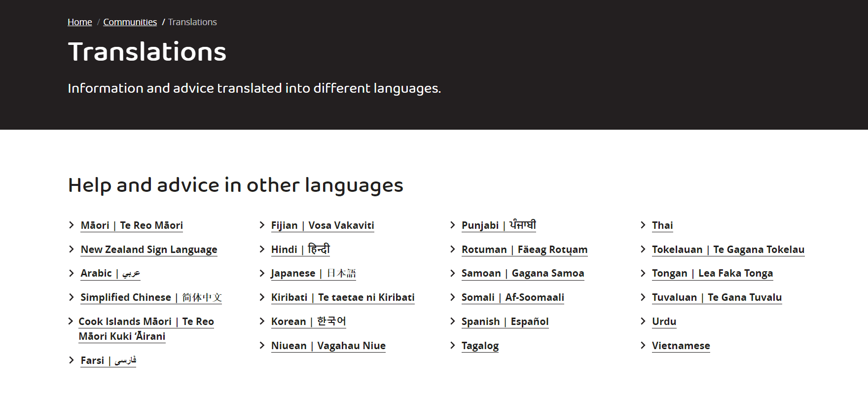This screenshot has width=868, height=395.
Task: Click the chevron icon beside Rotuman
Action: point(453,249)
